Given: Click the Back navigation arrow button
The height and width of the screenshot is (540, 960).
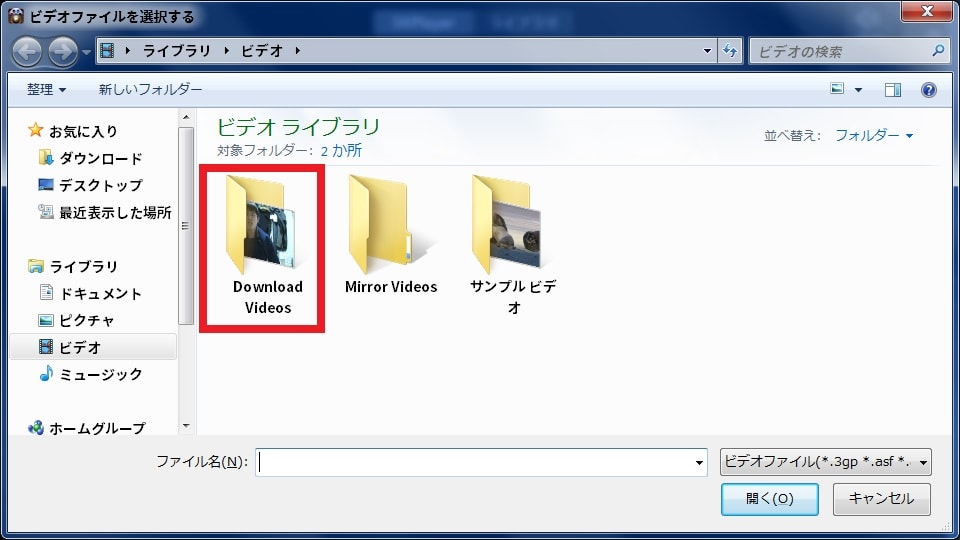Looking at the screenshot, I should tap(27, 51).
